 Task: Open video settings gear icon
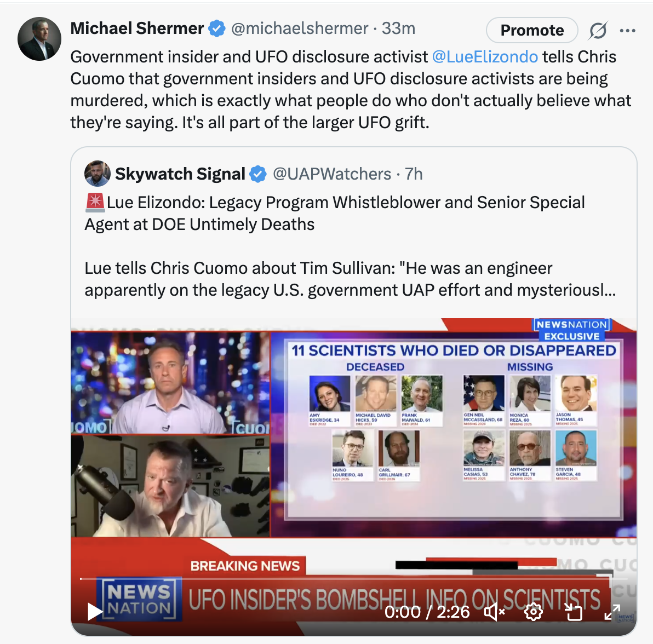click(534, 612)
